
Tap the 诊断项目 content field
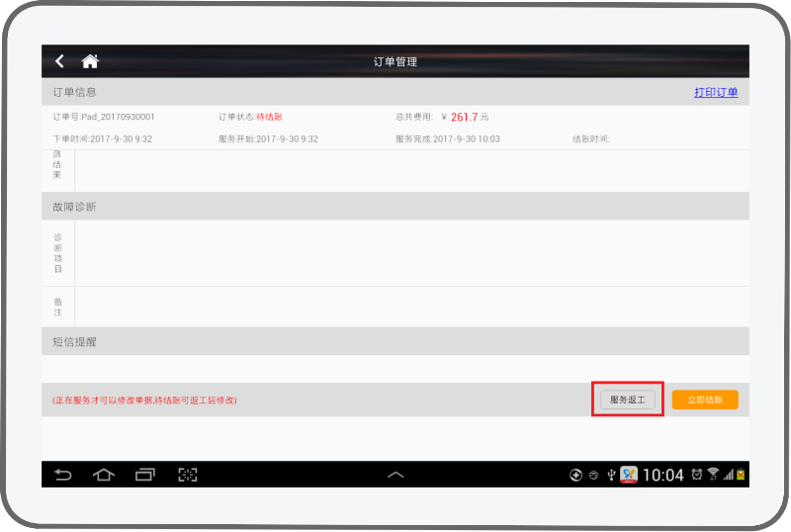click(410, 253)
